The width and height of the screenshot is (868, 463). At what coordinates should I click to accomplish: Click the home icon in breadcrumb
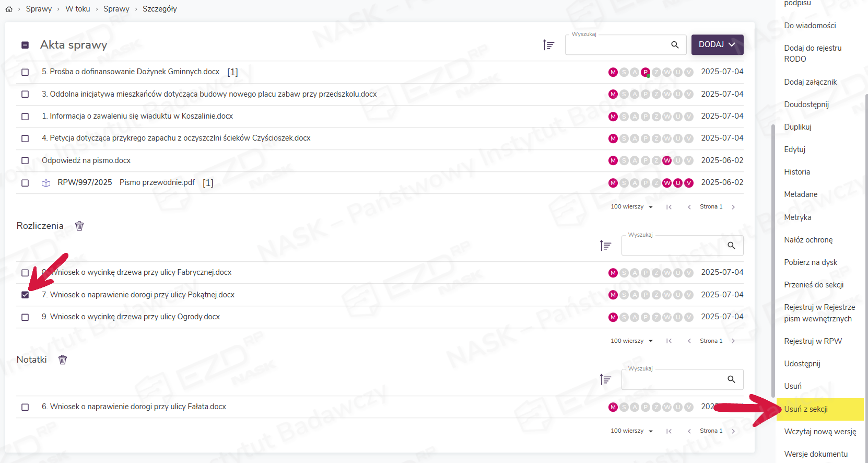click(x=9, y=9)
